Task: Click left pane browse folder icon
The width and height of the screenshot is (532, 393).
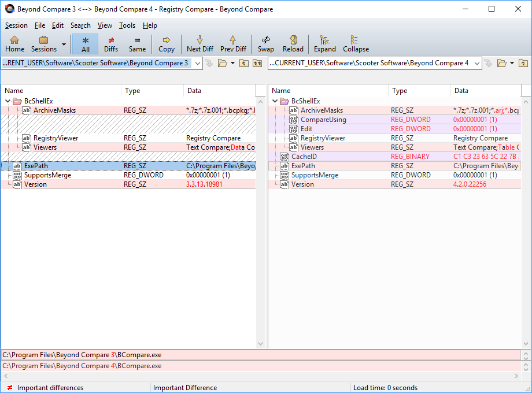Action: pos(222,63)
